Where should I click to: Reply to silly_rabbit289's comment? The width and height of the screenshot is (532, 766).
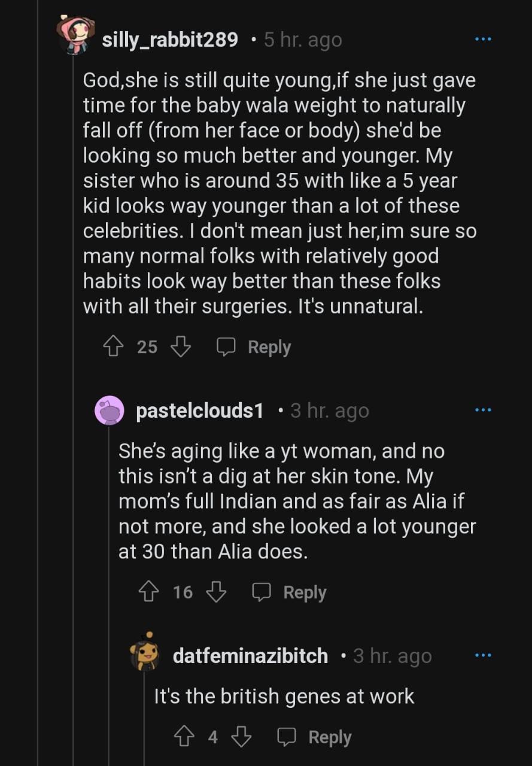(254, 346)
